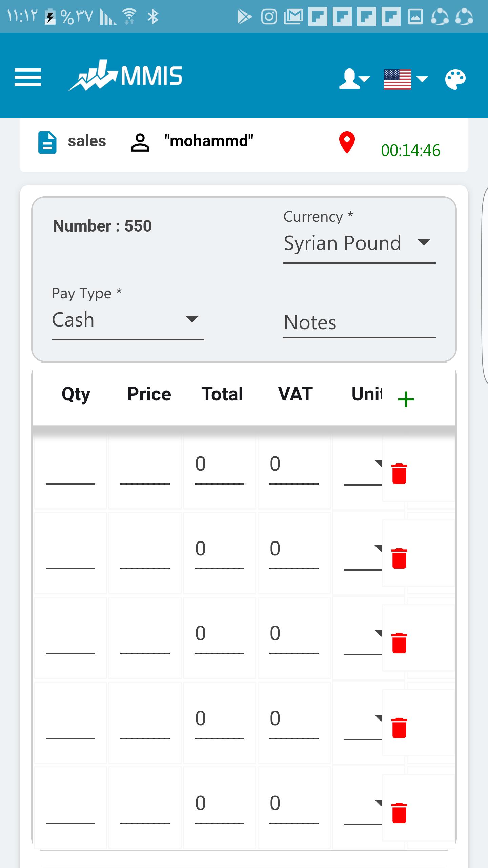Click the "mohammd" customer name
This screenshot has width=488, height=868.
pos(209,141)
